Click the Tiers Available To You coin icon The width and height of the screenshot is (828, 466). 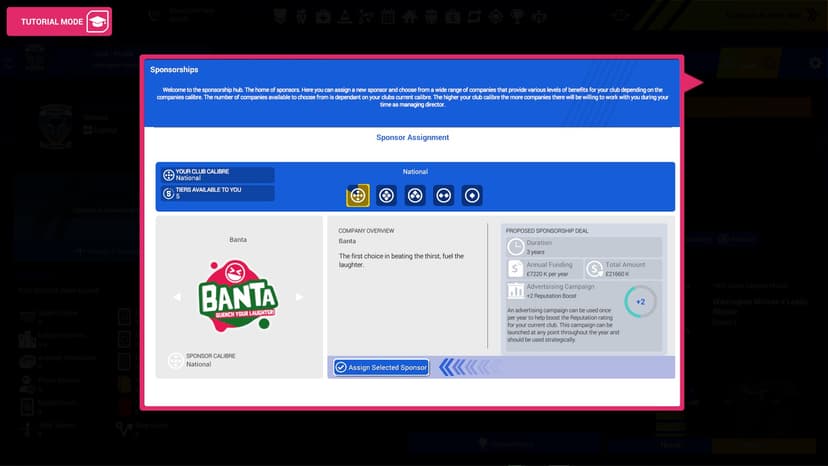tap(168, 193)
